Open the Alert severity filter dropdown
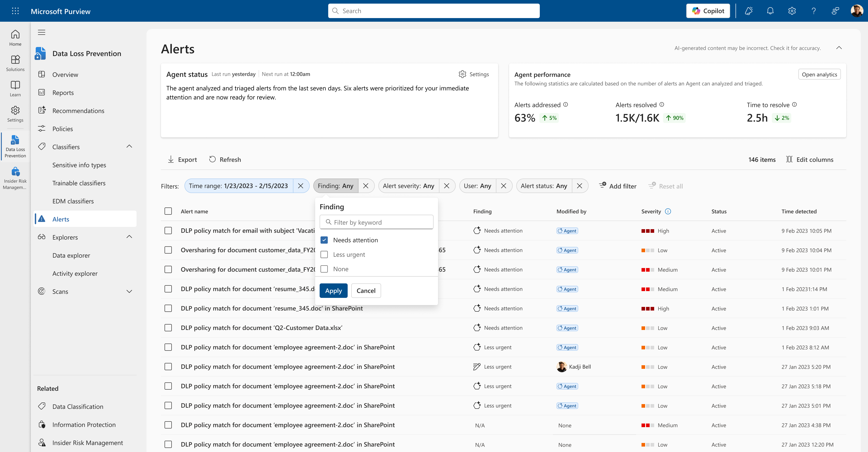The width and height of the screenshot is (868, 452). click(408, 186)
